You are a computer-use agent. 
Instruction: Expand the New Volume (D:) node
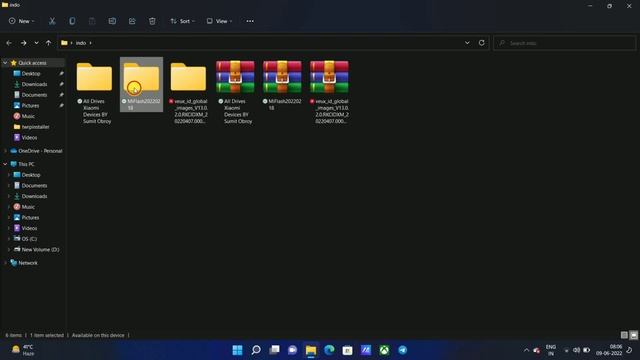9,249
